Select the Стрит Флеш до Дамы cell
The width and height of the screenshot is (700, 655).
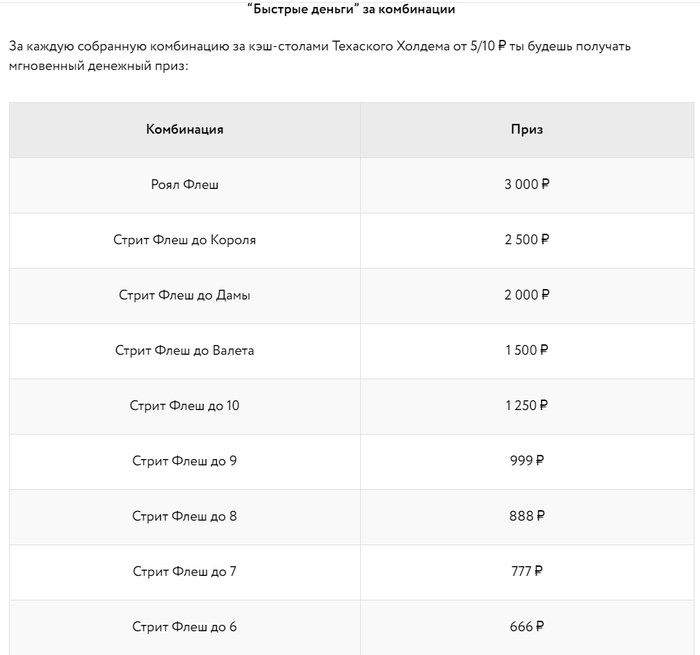coord(185,295)
